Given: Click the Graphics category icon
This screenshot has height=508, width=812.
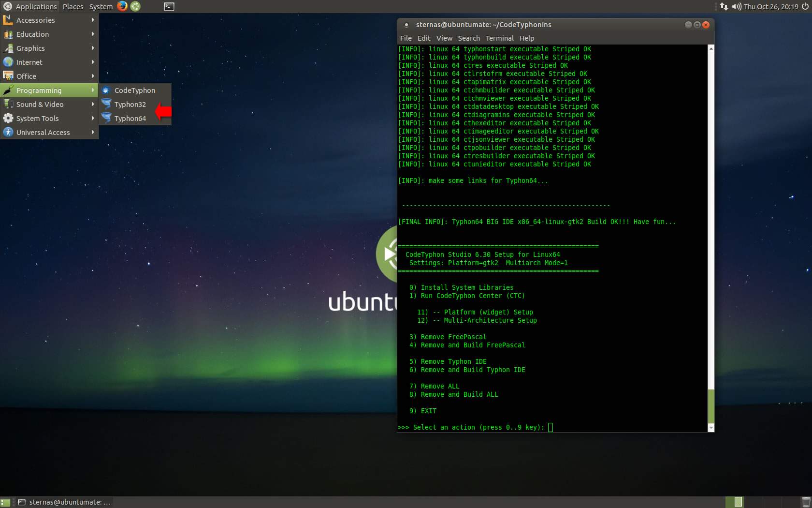Looking at the screenshot, I should 8,48.
